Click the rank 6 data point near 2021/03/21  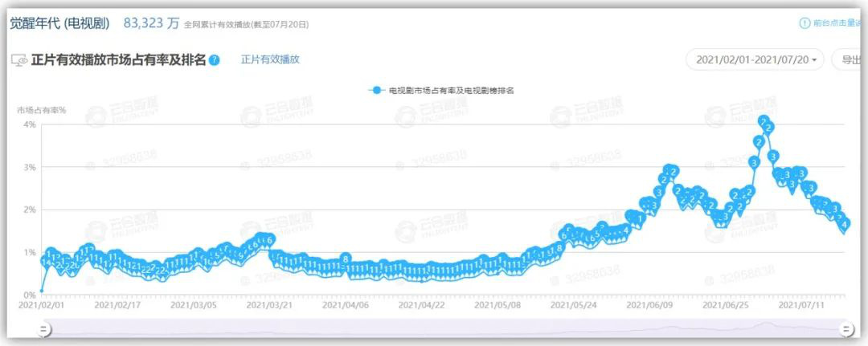pyautogui.click(x=269, y=240)
